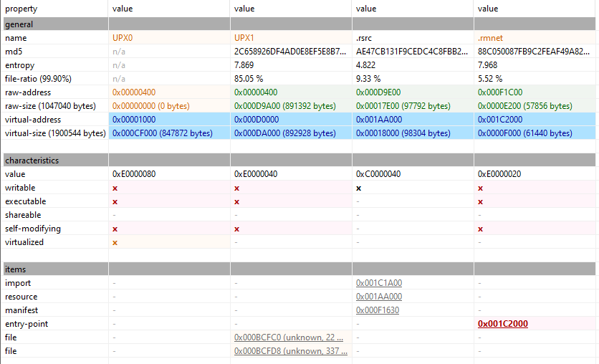599x364 pixels.
Task: Select the UPX1 section name cell
Action: (x=244, y=38)
